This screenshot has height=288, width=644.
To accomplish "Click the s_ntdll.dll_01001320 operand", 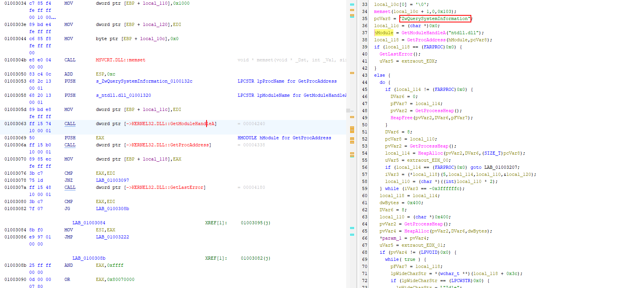I will tap(123, 95).
